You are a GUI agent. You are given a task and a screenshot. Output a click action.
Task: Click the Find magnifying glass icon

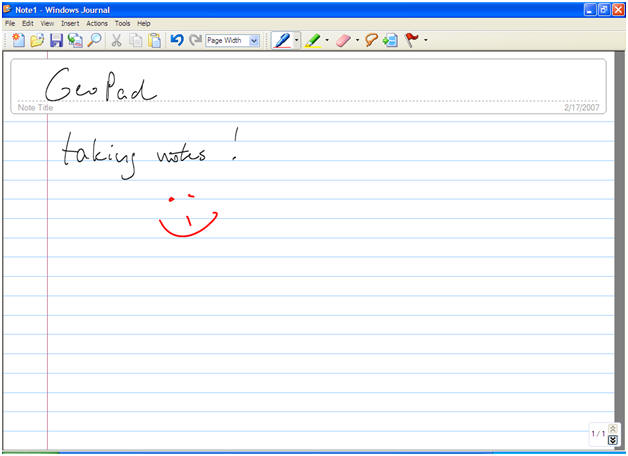click(x=94, y=41)
